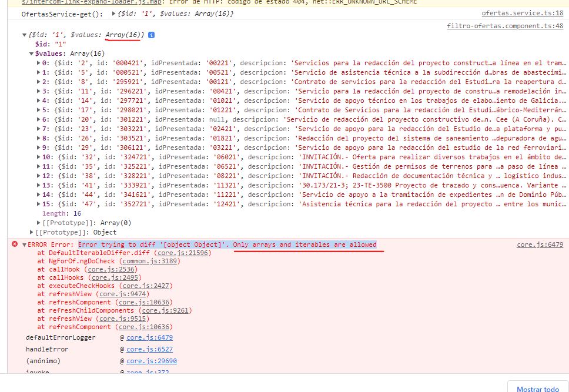Click the blue info icon after Array(16)
Viewport: 569px width, 392px height.
151,35
